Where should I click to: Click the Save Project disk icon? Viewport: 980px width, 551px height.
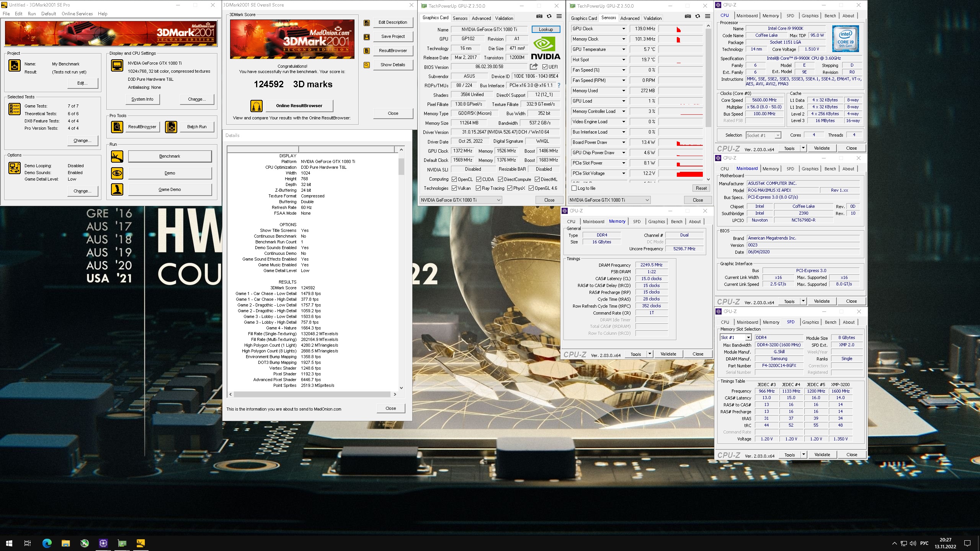tap(367, 37)
